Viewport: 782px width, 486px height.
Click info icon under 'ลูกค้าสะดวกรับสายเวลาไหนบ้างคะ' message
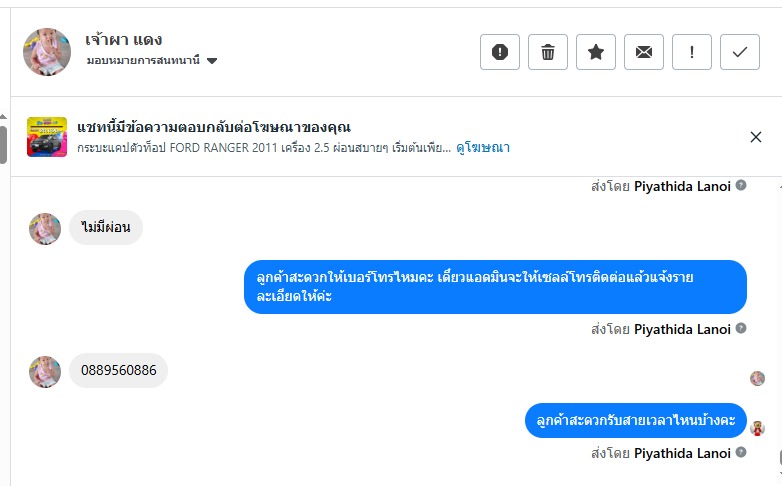coord(741,453)
